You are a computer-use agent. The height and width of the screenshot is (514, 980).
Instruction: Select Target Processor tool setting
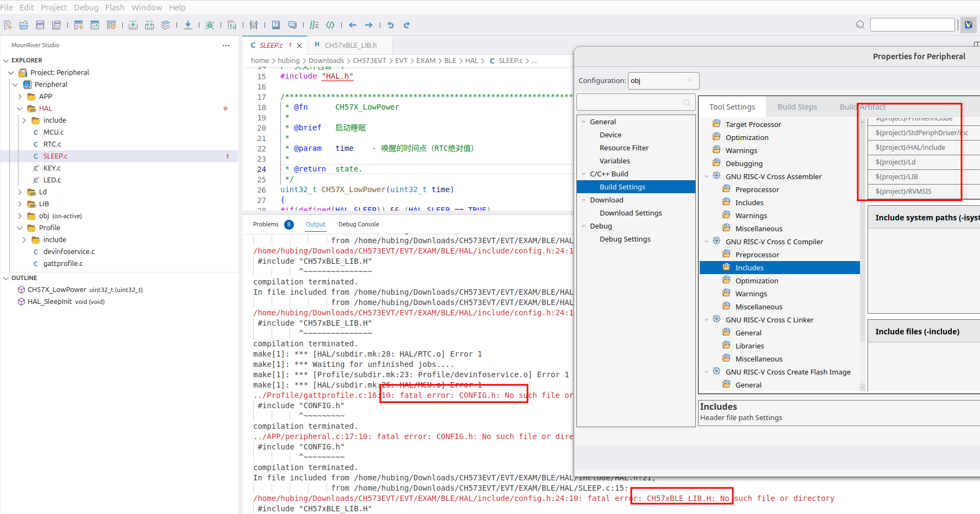point(753,125)
